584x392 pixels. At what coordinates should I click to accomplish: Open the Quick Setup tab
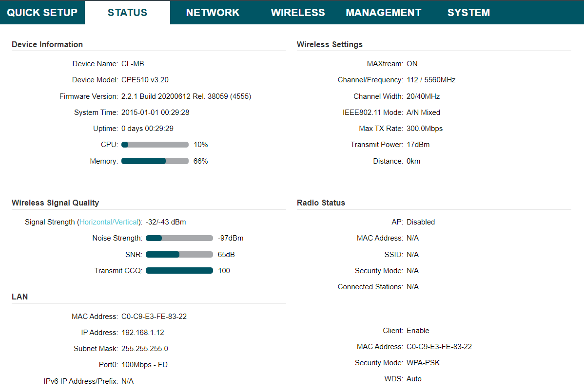coord(42,13)
